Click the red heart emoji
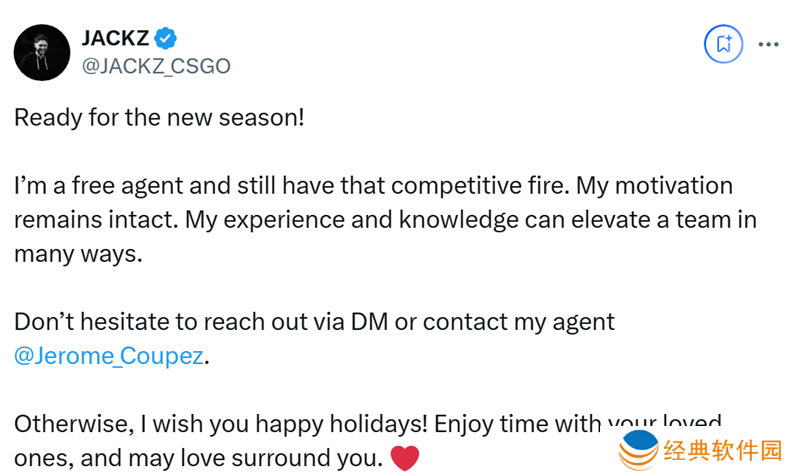The height and width of the screenshot is (476, 800). click(404, 459)
